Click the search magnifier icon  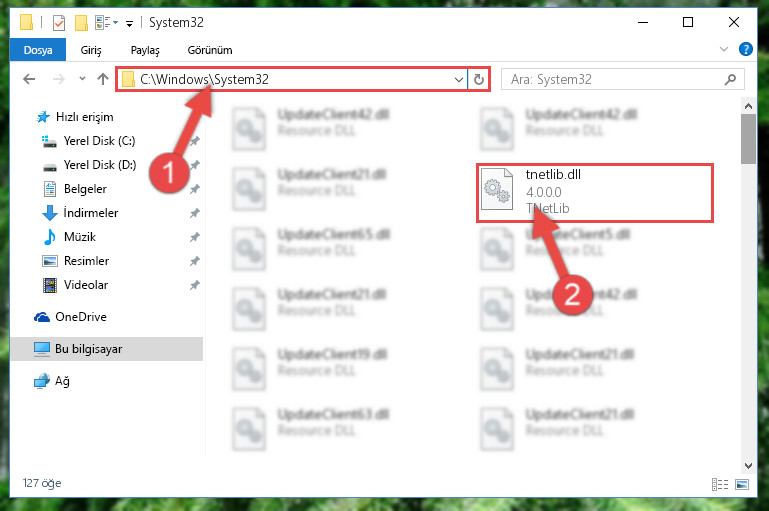[730, 79]
